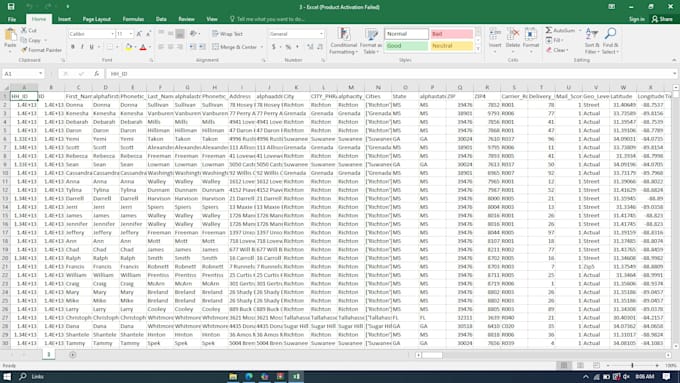Click the Save icon in the title bar
The height and width of the screenshot is (383, 680).
(11, 7)
